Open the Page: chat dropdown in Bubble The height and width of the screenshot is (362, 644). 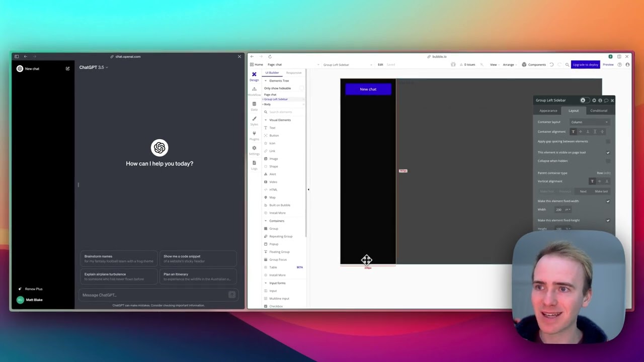click(293, 64)
